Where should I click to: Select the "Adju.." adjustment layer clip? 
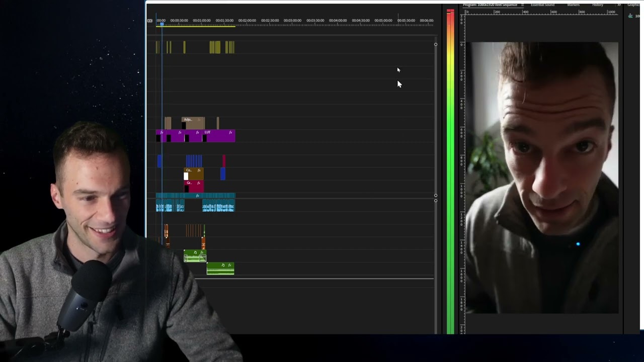(193, 123)
